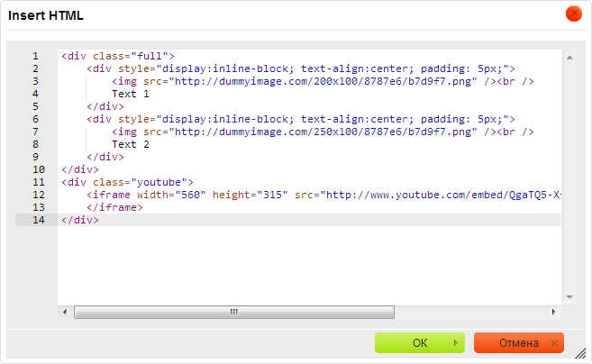Click the arrow icon on OK button

[x=456, y=343]
